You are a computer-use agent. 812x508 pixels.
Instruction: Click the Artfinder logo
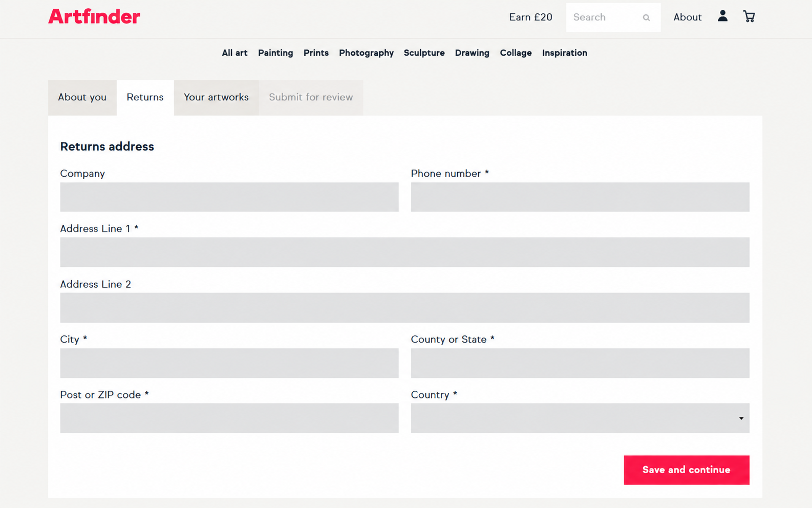94,16
